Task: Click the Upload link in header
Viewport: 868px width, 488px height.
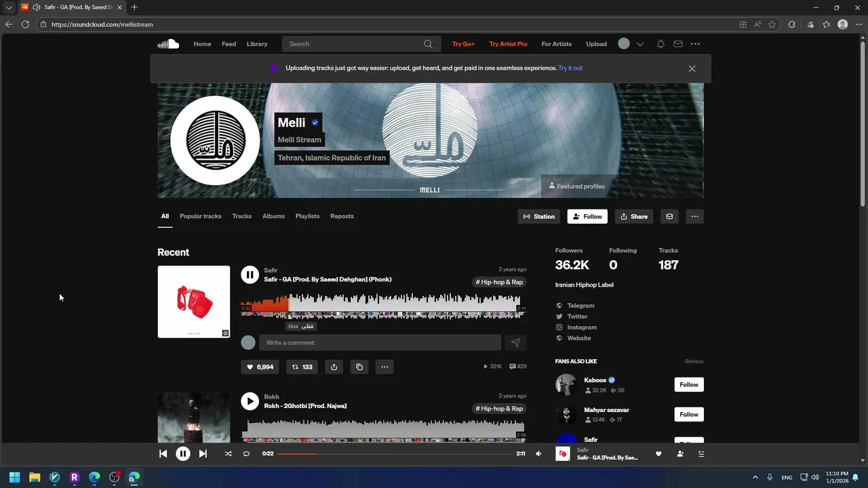Action: (597, 44)
